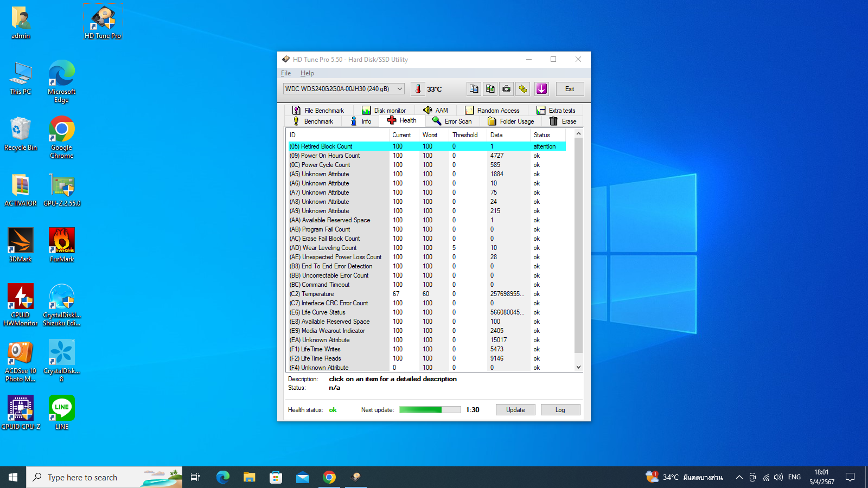Show hidden system tray icons chevron
Screen dimensions: 868x488
pyautogui.click(x=739, y=477)
